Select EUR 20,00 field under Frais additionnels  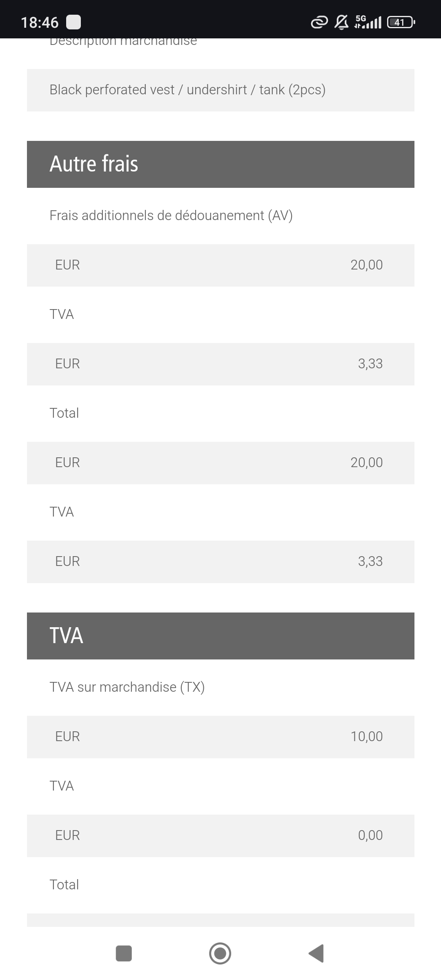point(220,265)
